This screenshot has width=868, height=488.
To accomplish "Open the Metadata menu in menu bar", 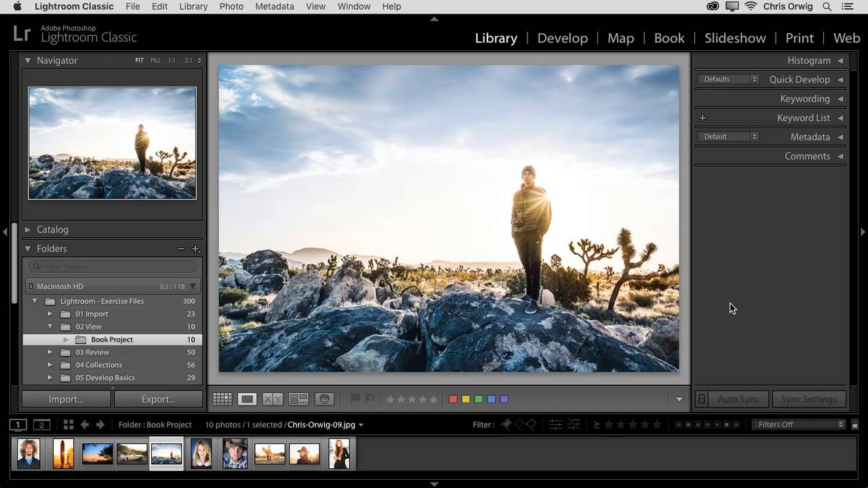I will pos(274,6).
